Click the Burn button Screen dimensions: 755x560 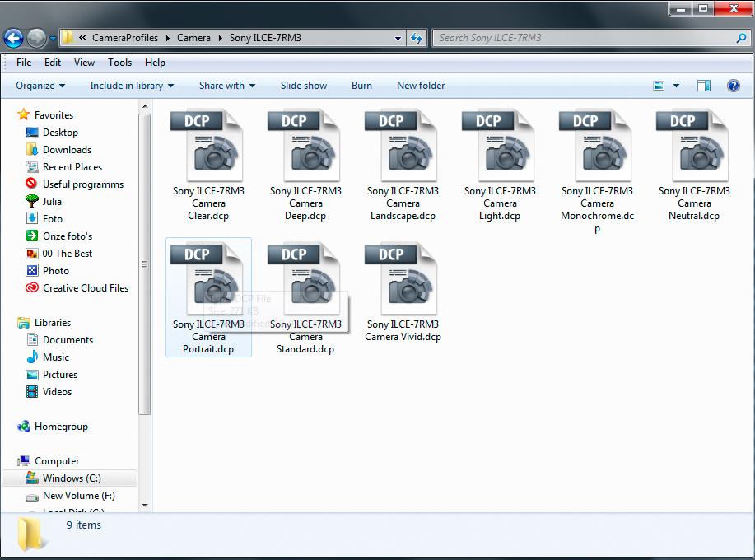pyautogui.click(x=361, y=86)
